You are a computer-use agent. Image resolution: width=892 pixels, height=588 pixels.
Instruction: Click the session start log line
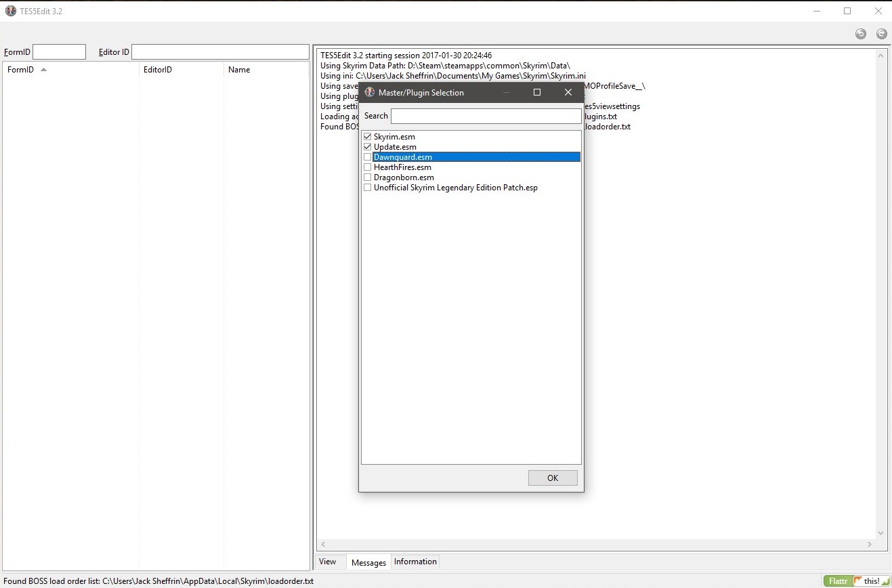click(406, 56)
